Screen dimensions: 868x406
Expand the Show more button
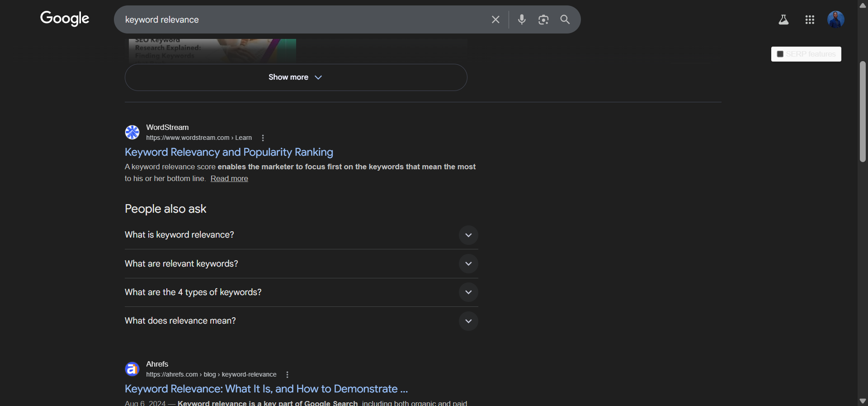(296, 77)
